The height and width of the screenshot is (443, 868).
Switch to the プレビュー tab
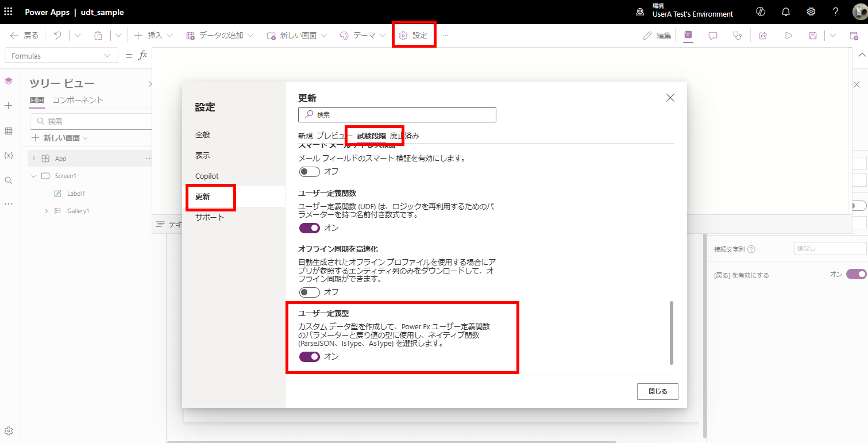[x=334, y=136]
